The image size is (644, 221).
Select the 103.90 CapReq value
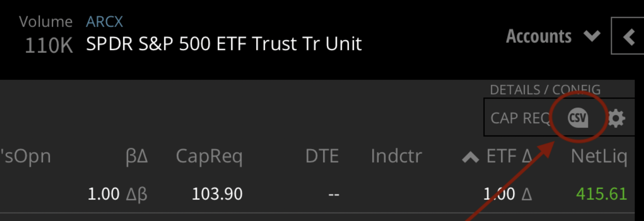click(217, 193)
